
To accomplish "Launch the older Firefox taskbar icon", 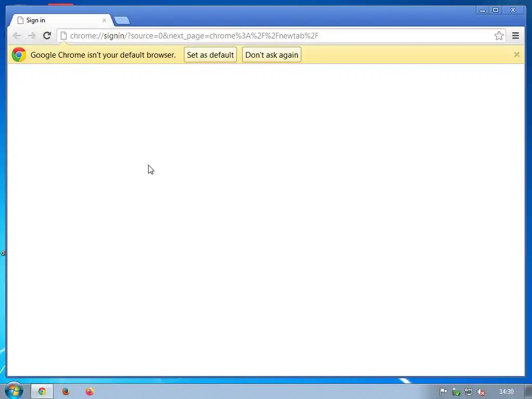I will click(x=66, y=392).
